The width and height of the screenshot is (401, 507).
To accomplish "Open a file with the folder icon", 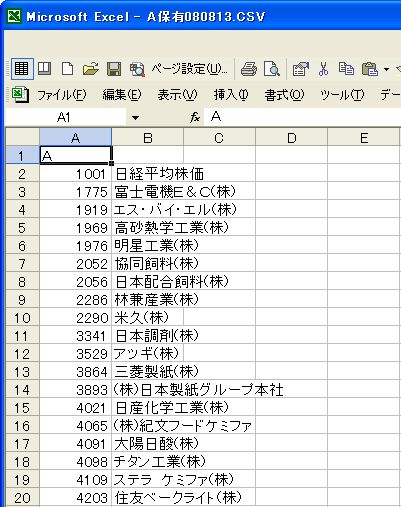I will [90, 69].
